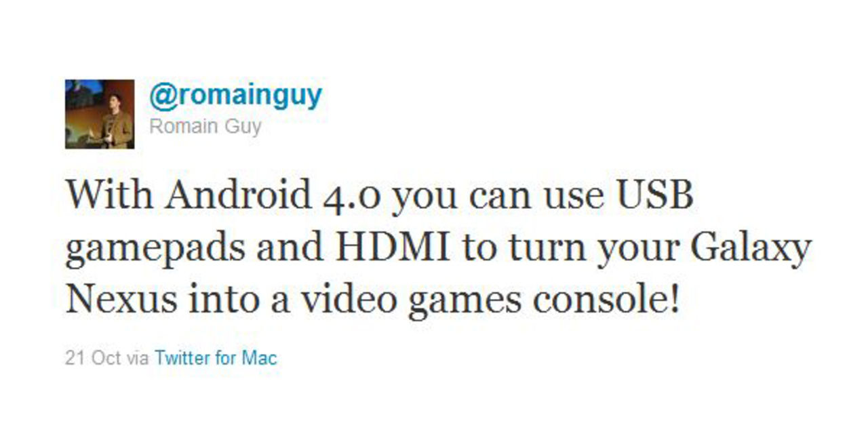Open Romain Guy's profile picture
This screenshot has width=868, height=434.
click(x=99, y=114)
